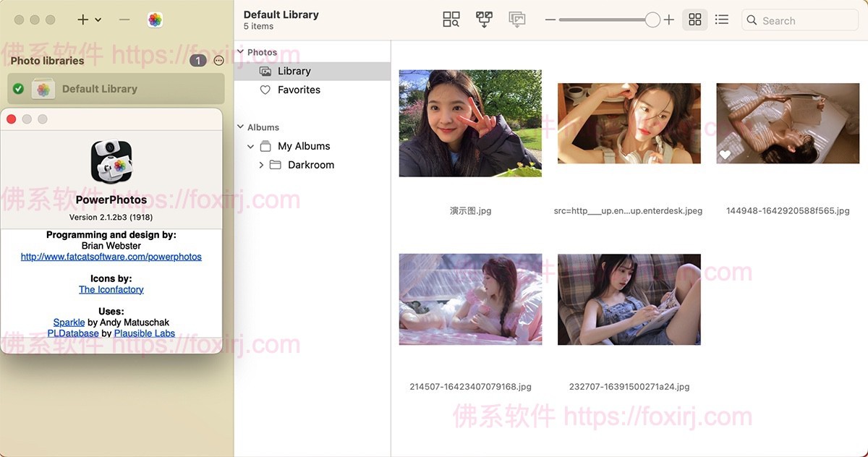Select the Merge Libraries toolbar icon
This screenshot has height=457, width=868.
pyautogui.click(x=484, y=19)
